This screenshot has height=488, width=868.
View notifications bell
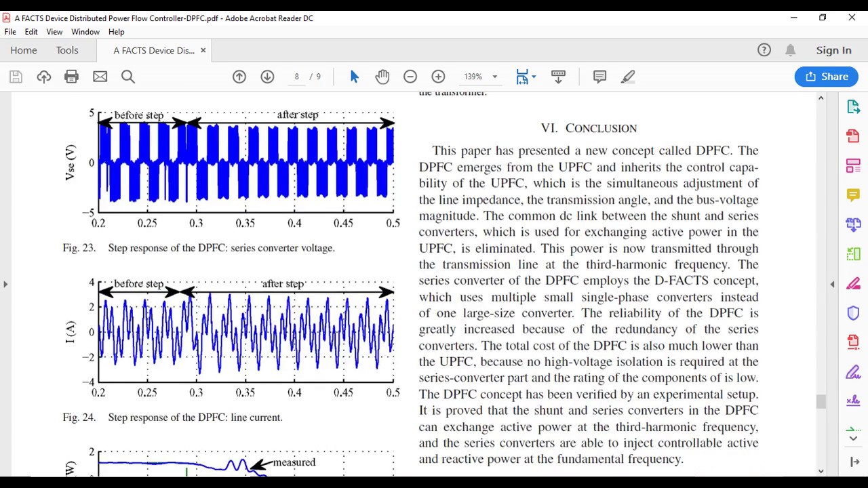point(791,50)
